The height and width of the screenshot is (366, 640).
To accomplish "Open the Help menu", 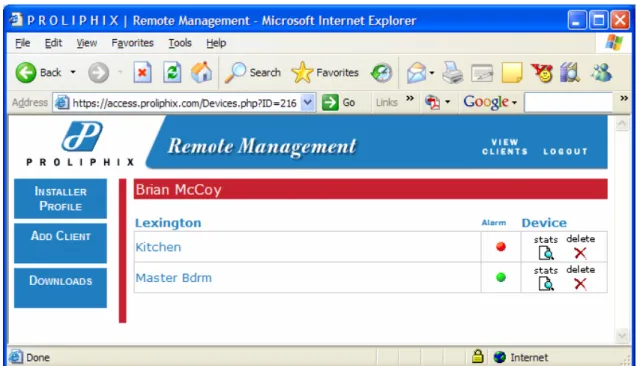I will (216, 43).
